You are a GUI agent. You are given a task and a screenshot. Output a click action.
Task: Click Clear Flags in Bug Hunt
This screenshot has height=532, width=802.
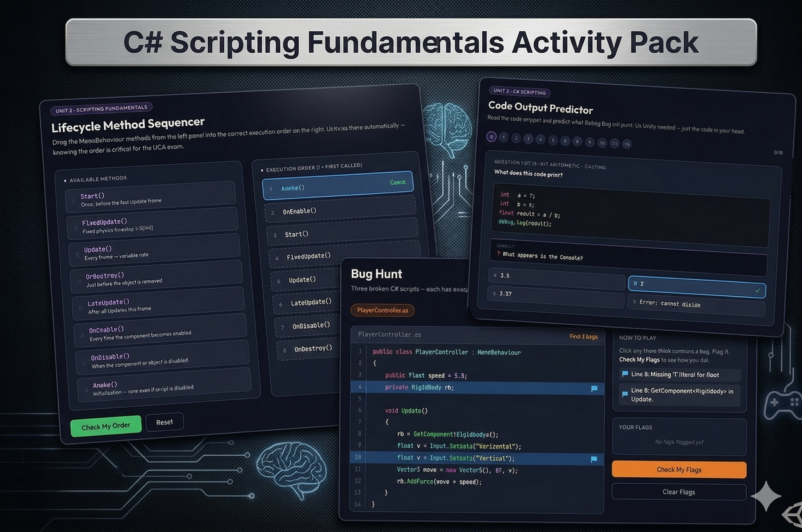(x=678, y=492)
